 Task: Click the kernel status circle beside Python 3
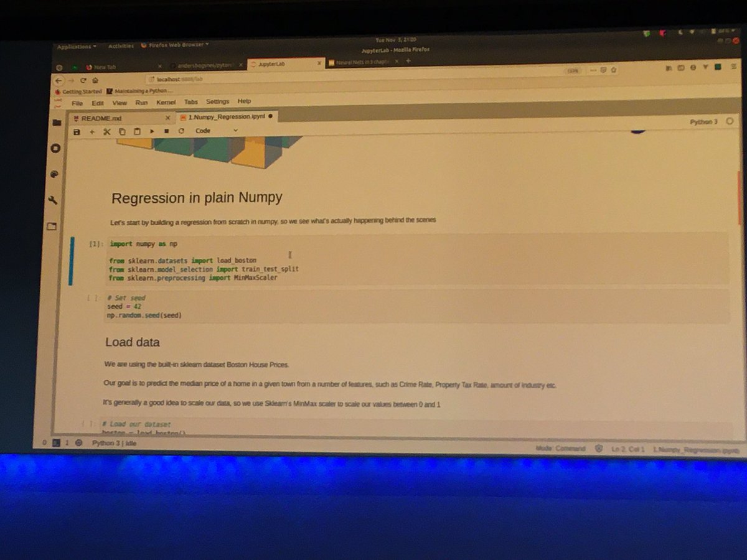(x=729, y=122)
